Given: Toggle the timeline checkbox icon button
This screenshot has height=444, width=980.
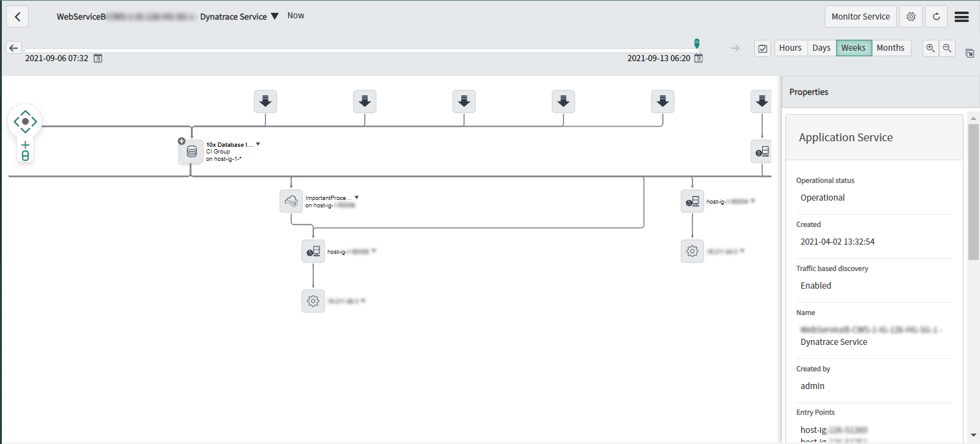Looking at the screenshot, I should (x=762, y=48).
